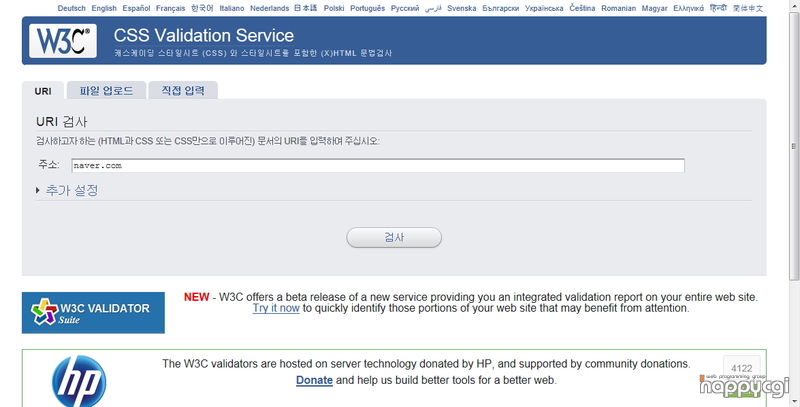Viewport: 800px width, 407px height.
Task: Follow the Try it now link
Action: coord(276,308)
